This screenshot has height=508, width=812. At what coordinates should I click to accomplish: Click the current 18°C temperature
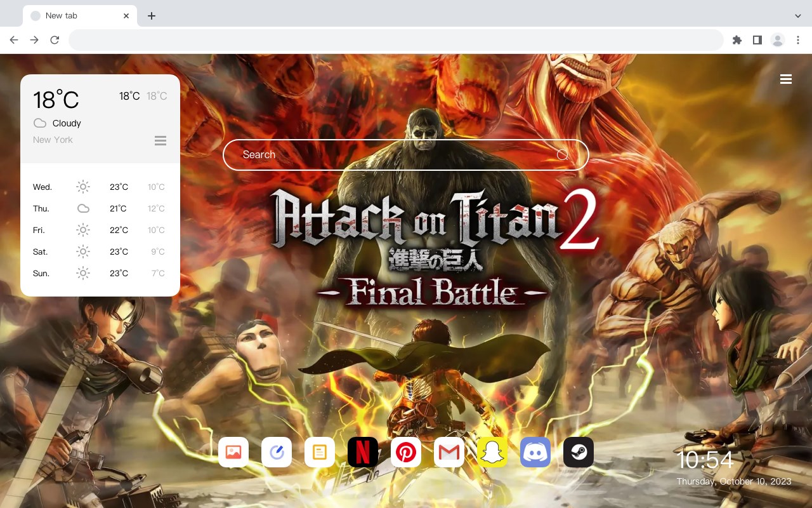tap(56, 100)
